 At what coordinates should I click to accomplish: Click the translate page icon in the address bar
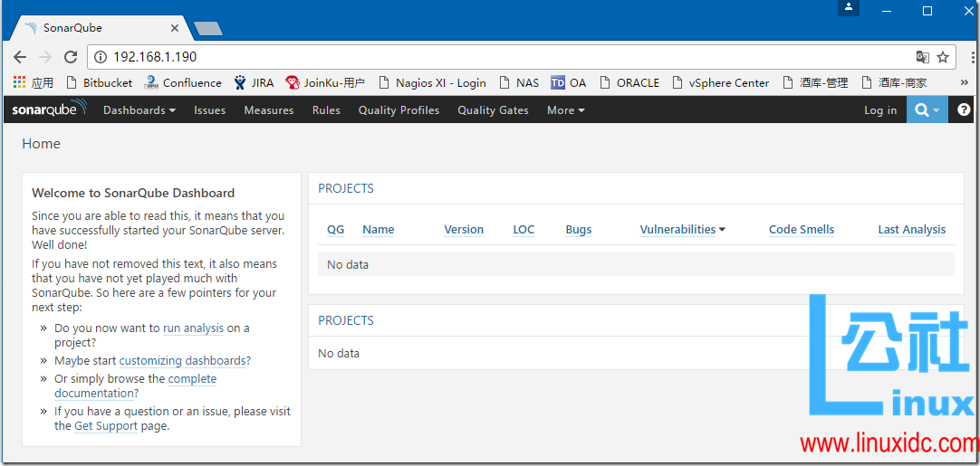(x=923, y=58)
